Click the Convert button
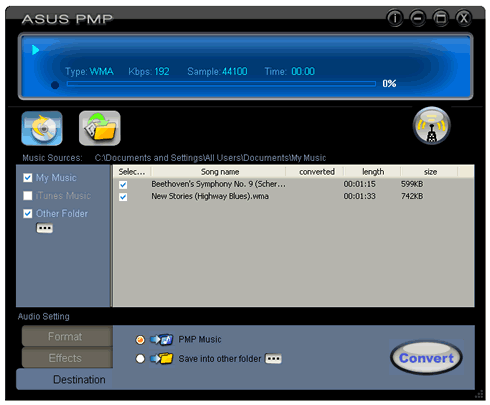Viewport: 490px width, 405px height. (x=426, y=358)
